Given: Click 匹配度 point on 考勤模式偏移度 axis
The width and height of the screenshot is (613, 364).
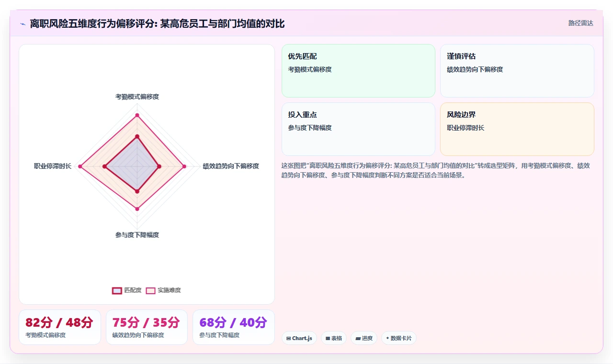Looking at the screenshot, I should coord(137,137).
